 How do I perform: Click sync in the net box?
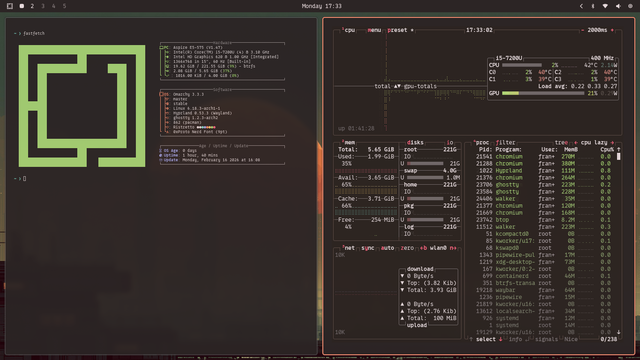coord(368,248)
